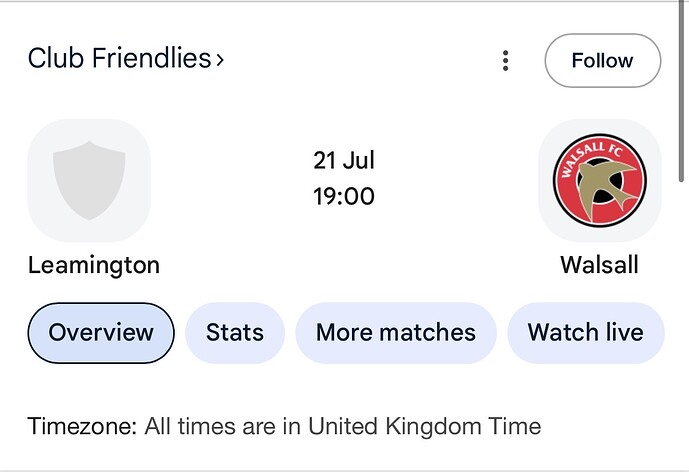This screenshot has width=689, height=472.
Task: Select the Overview tab
Action: point(101,333)
